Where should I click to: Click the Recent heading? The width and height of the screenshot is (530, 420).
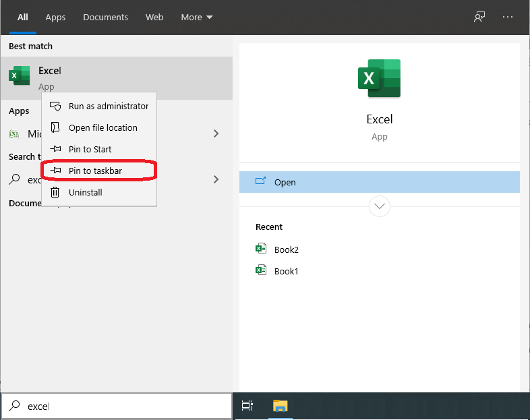click(269, 227)
